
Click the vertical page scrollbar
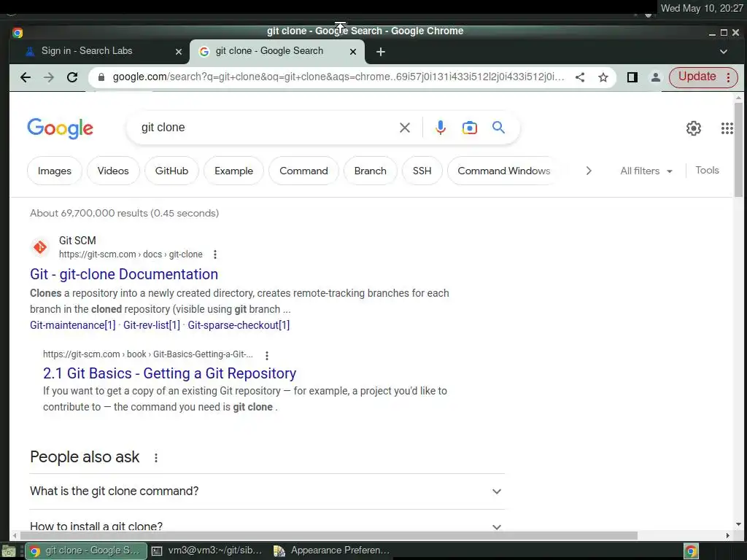pos(738,149)
